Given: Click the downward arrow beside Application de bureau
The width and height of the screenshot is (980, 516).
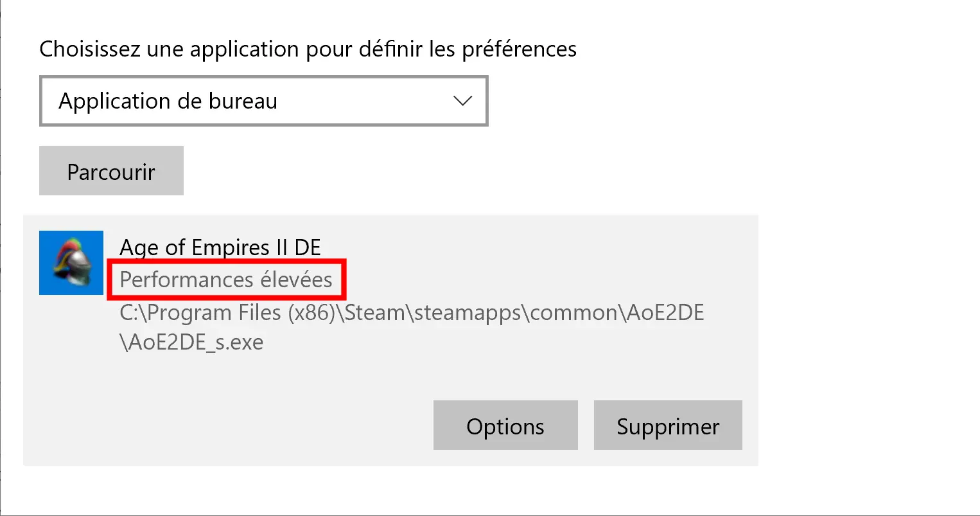Looking at the screenshot, I should click(462, 101).
